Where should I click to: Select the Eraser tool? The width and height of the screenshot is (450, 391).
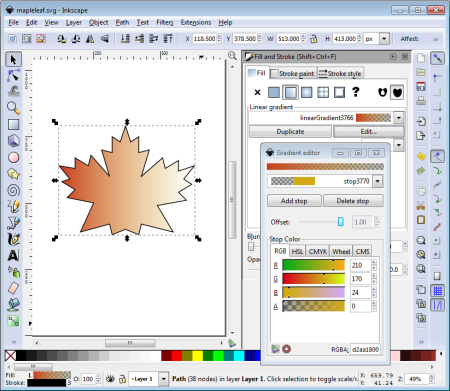tap(13, 288)
